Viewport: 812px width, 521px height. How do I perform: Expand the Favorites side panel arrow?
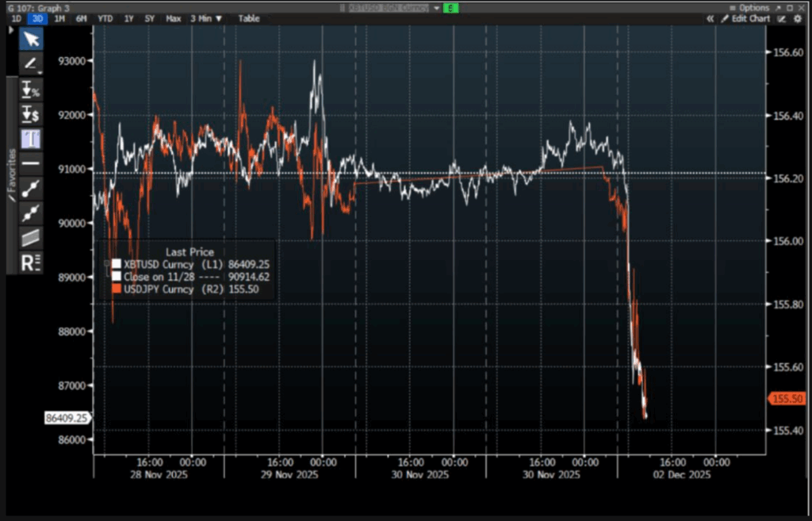click(x=11, y=30)
